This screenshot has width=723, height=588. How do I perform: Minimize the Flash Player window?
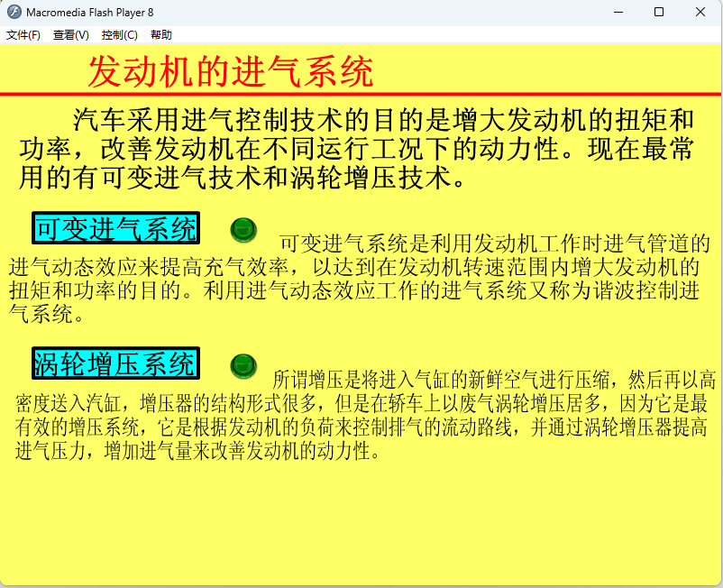pos(618,12)
